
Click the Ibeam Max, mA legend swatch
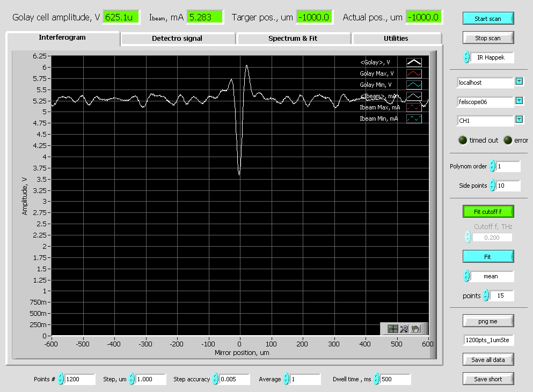tap(414, 107)
